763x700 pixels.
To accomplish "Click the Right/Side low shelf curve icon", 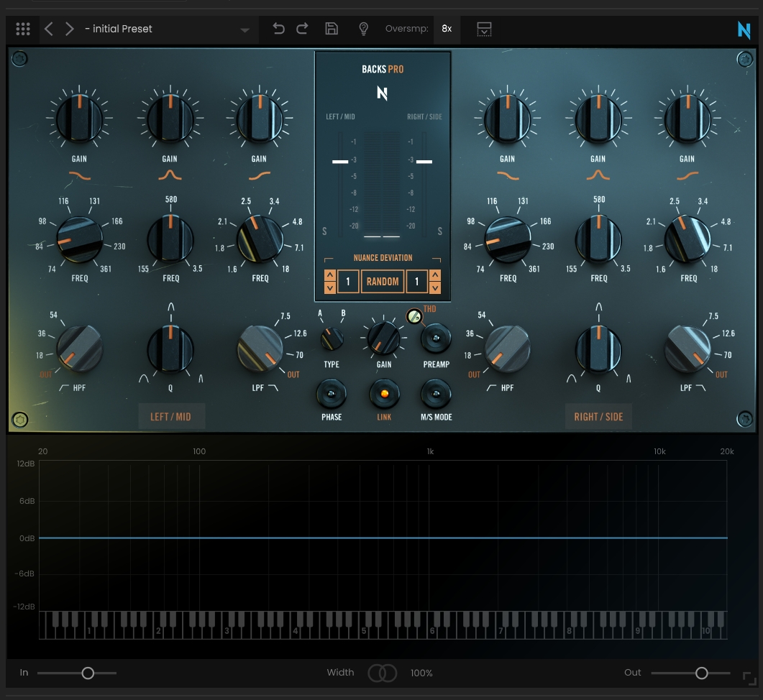I will [508, 175].
